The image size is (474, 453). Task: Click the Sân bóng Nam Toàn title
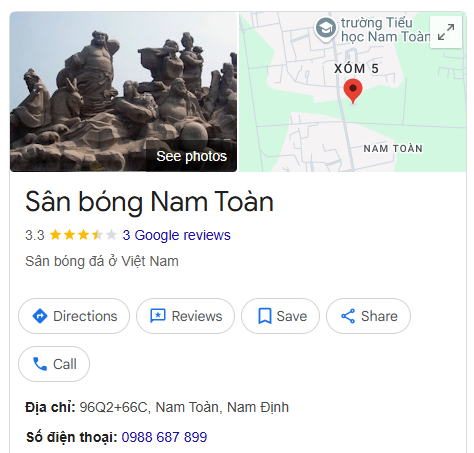tap(149, 202)
